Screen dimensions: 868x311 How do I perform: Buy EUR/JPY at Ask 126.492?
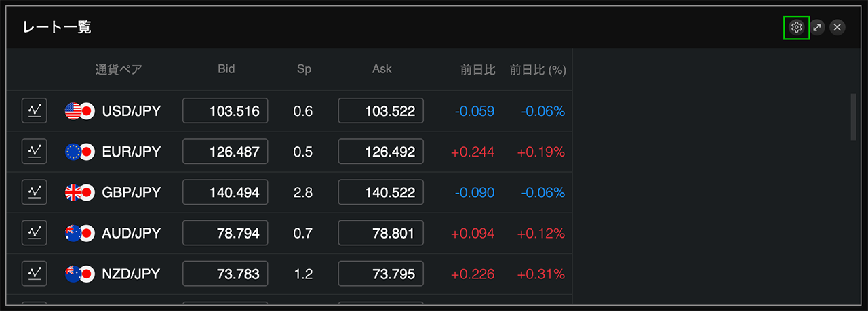click(380, 152)
